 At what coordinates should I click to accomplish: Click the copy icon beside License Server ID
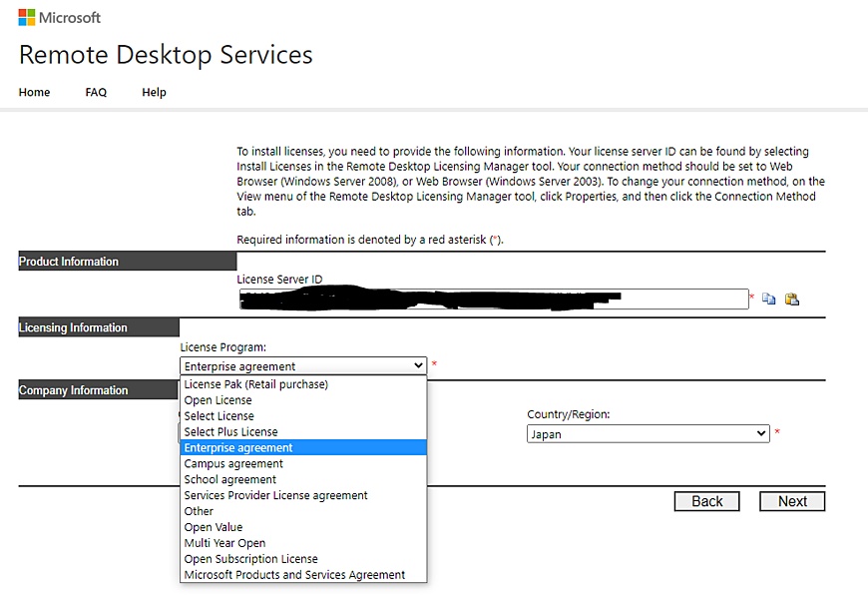pos(768,298)
